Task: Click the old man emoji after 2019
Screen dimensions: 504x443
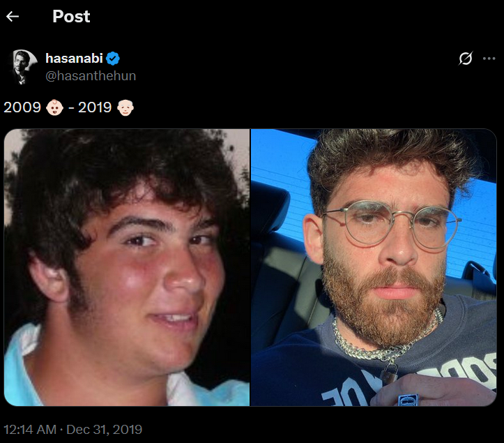Action: pos(125,107)
